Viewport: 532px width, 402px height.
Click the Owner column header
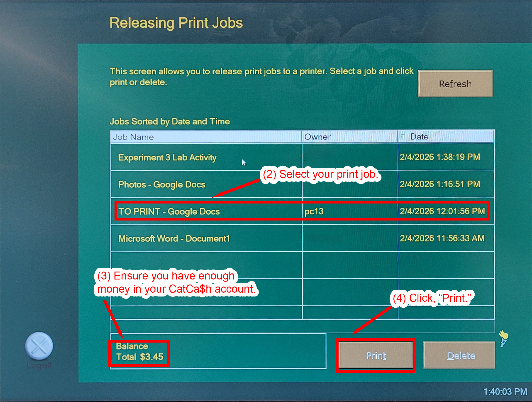[x=337, y=136]
